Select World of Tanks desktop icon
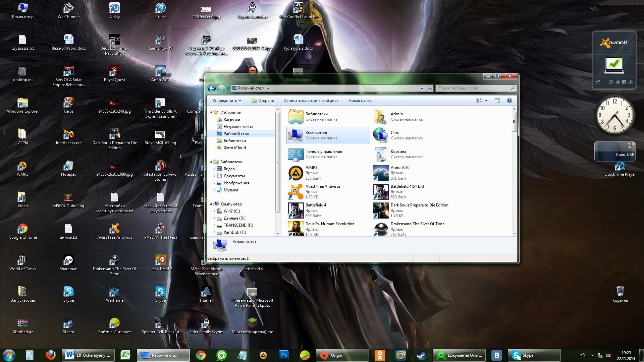This screenshot has height=362, width=644. (22, 263)
